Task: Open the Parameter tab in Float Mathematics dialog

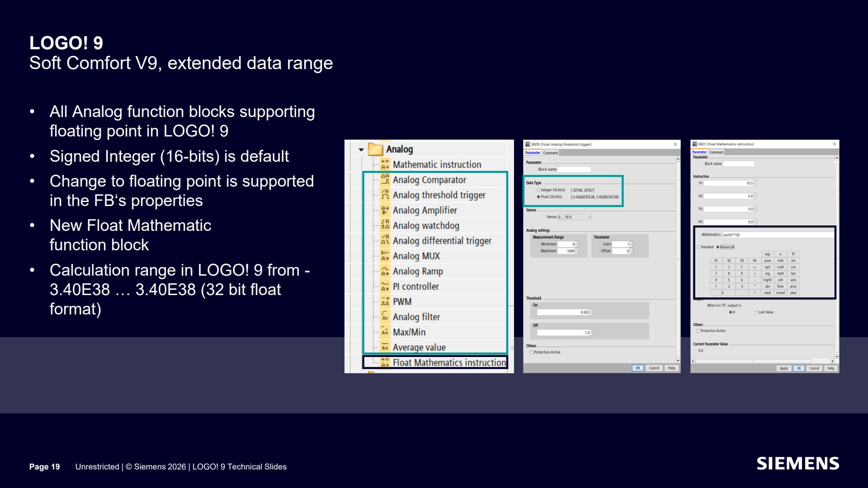Action: [x=699, y=152]
